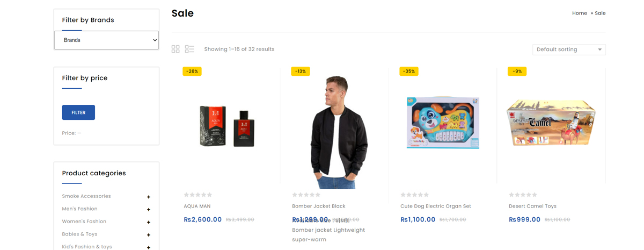Expand Women's Fashion subcategories
644x250 pixels.
(149, 222)
